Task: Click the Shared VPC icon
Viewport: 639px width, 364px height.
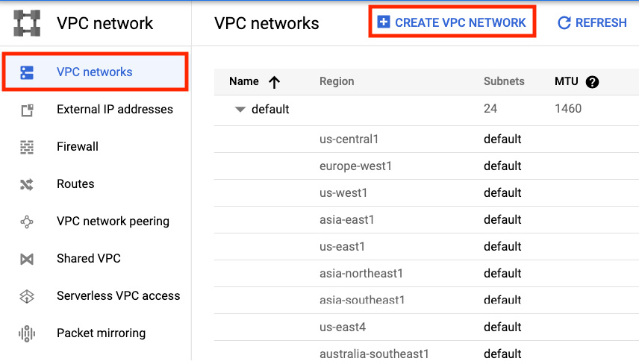Action: point(27,259)
